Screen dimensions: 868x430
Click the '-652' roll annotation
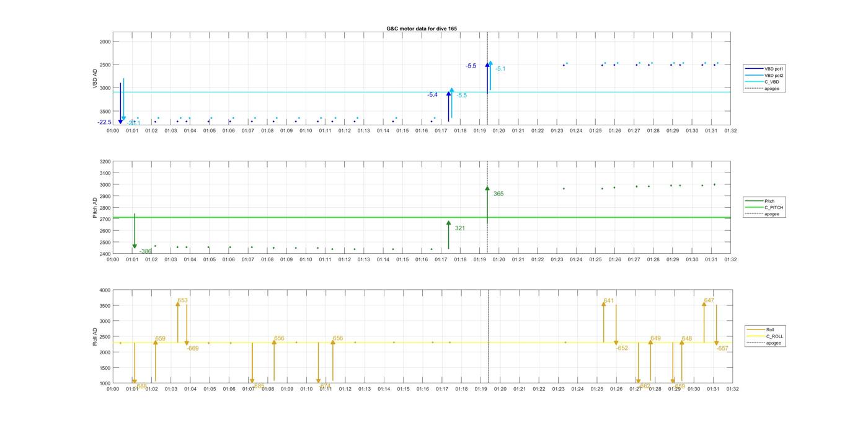click(x=622, y=348)
